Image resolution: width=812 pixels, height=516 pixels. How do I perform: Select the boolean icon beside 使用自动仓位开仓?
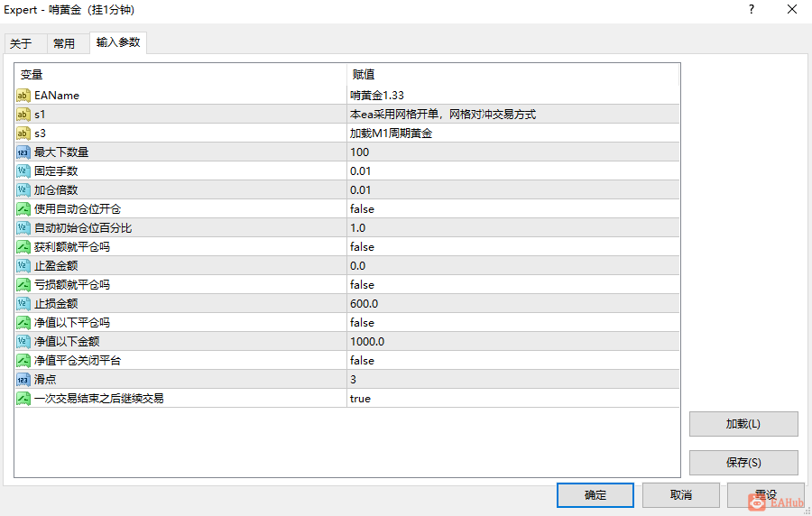point(23,209)
